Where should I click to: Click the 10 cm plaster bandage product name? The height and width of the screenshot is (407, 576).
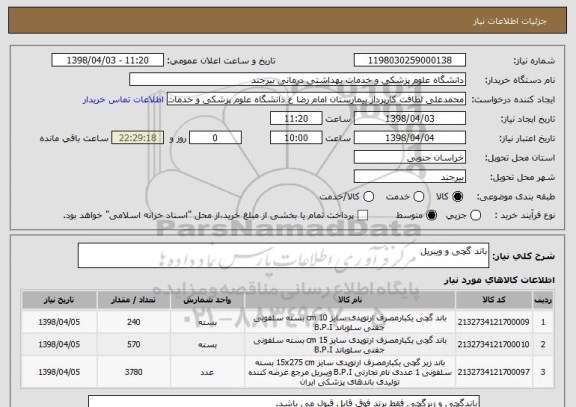[x=350, y=323]
